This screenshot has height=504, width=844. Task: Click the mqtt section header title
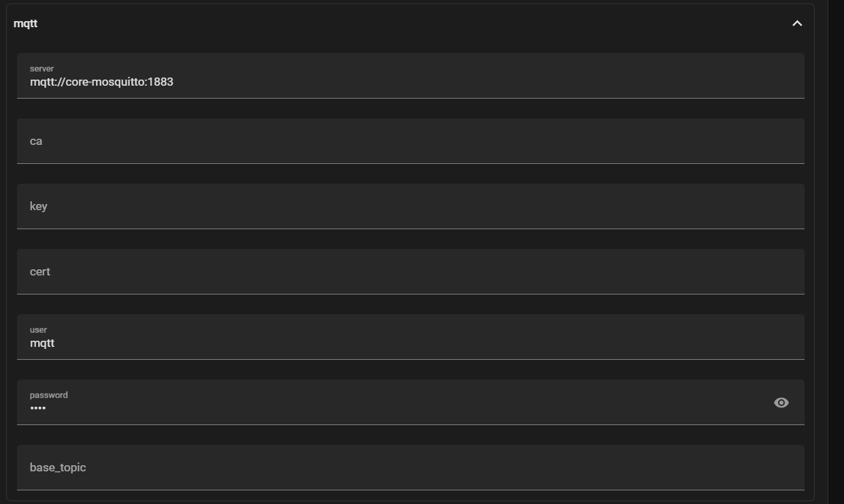click(x=26, y=24)
